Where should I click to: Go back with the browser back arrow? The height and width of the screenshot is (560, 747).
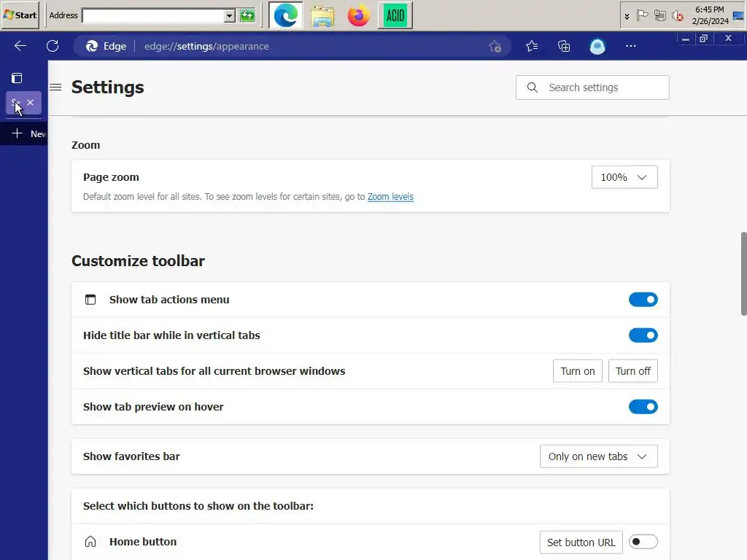20,46
